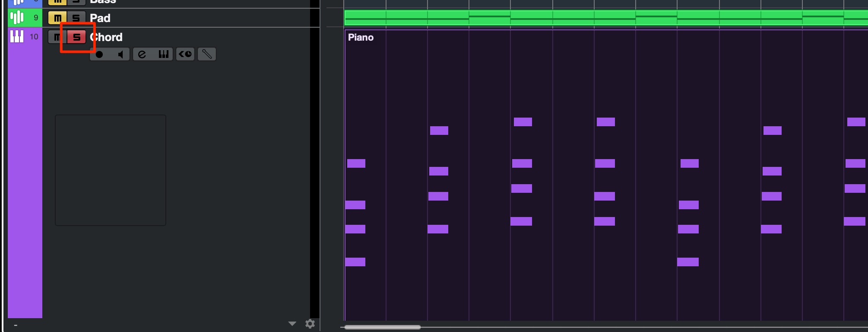
Task: Click the Pad track waveform type icon
Action: tap(17, 18)
